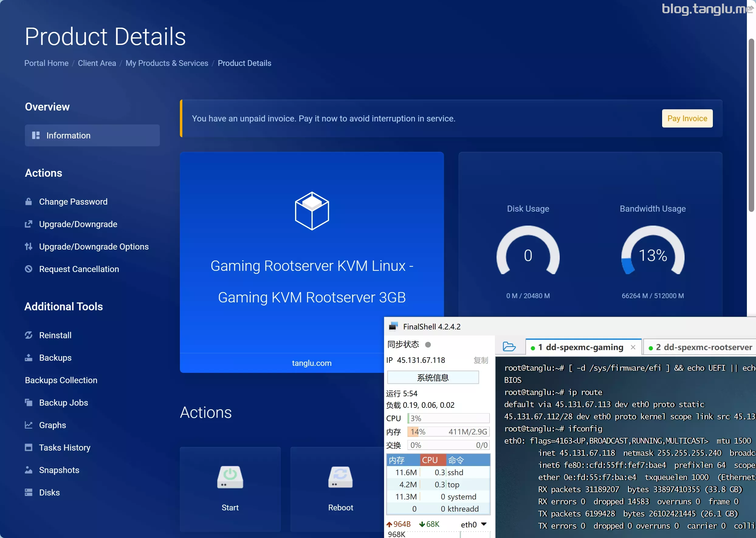
Task: Click the Start server action icon
Action: tap(229, 477)
